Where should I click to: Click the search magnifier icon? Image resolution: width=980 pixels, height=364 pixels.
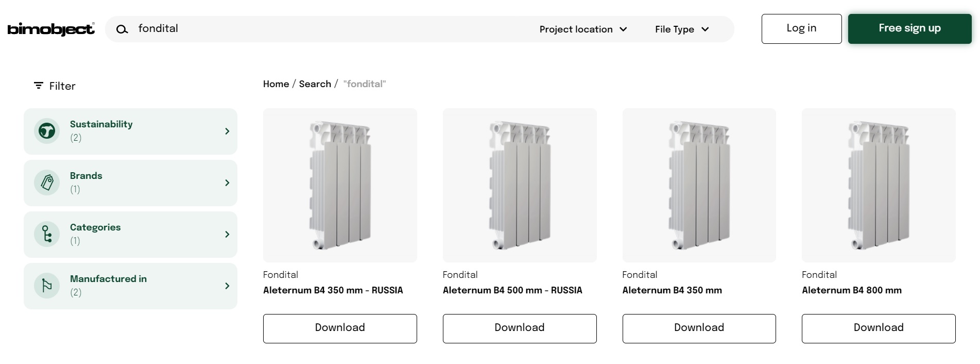(122, 29)
